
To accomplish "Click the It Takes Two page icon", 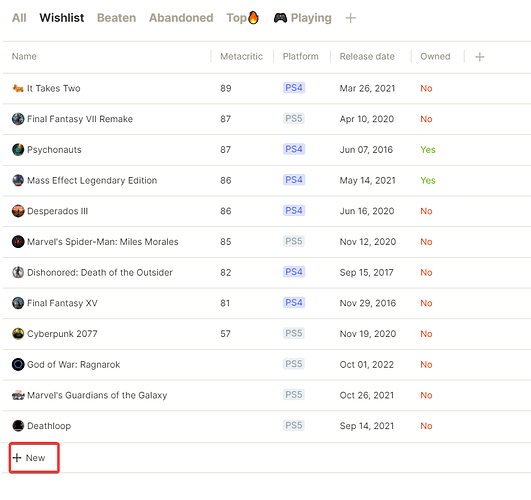I will point(18,88).
